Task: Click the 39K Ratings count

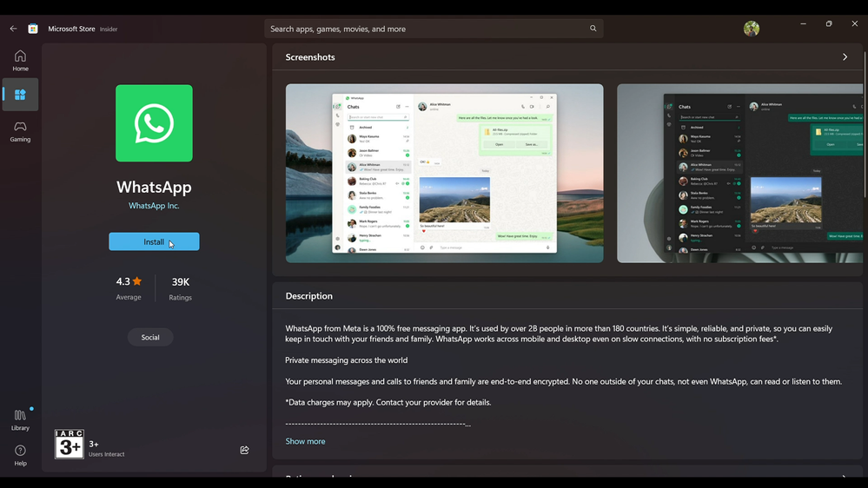Action: pyautogui.click(x=181, y=288)
